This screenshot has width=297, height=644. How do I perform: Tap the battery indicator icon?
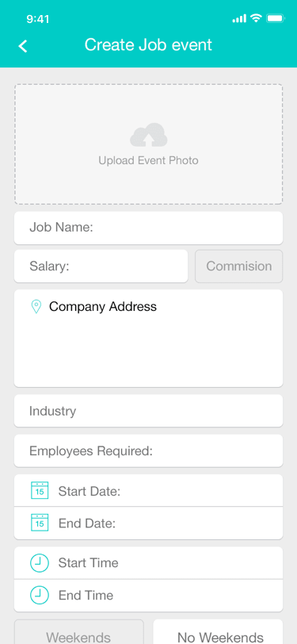pos(276,18)
